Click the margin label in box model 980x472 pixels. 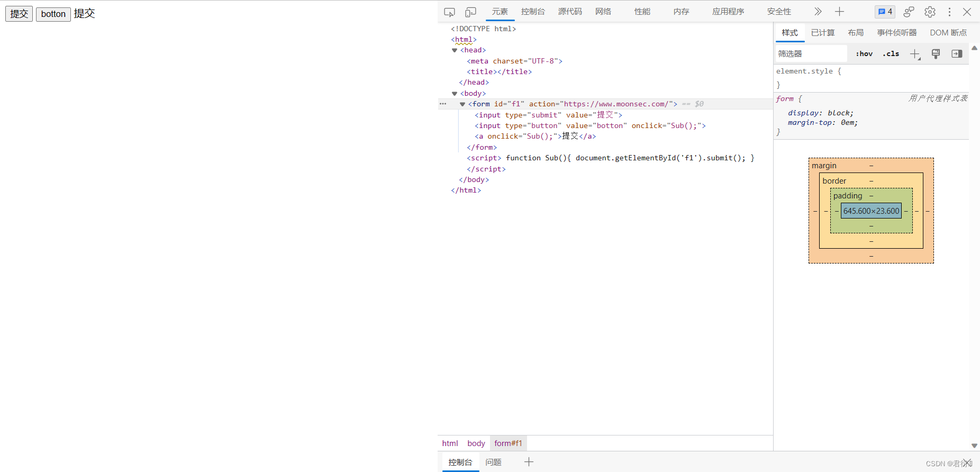tap(824, 166)
